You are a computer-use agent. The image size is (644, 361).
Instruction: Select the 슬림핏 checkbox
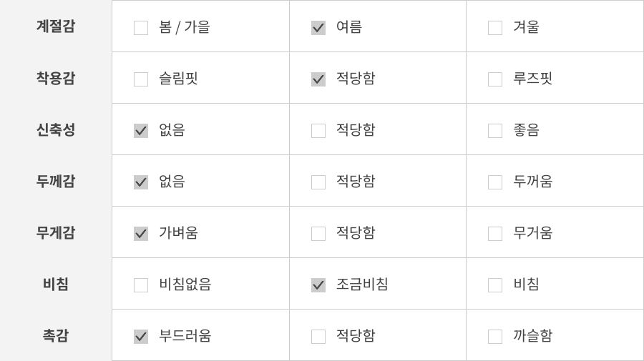[141, 79]
